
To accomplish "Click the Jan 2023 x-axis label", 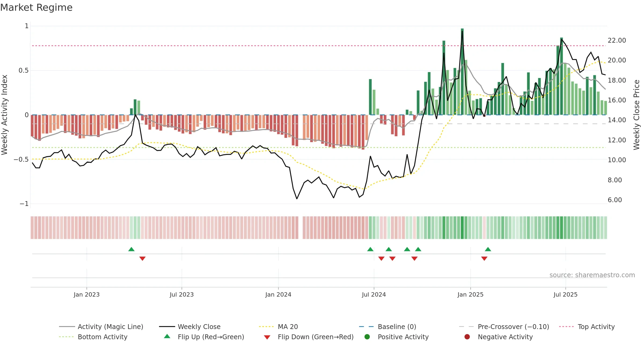I will (87, 295).
